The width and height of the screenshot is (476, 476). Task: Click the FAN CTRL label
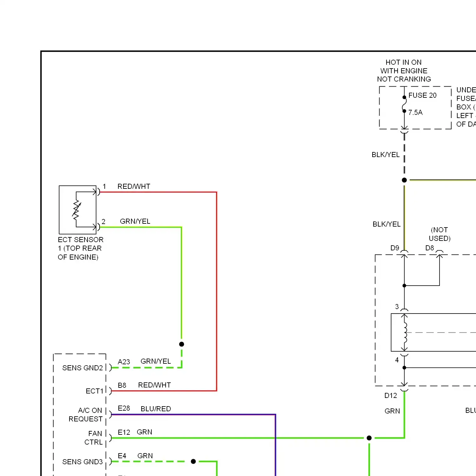pos(94,438)
